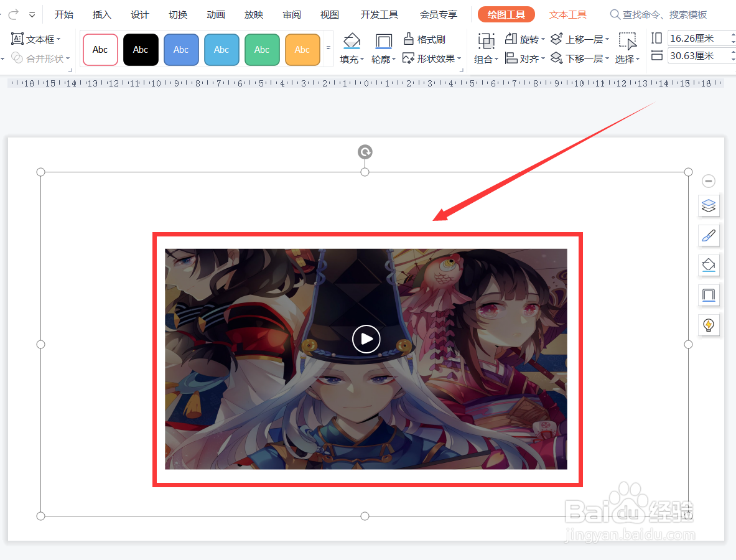736x560 pixels.
Task: Click the lightbulb suggestion floating icon
Action: tap(709, 324)
